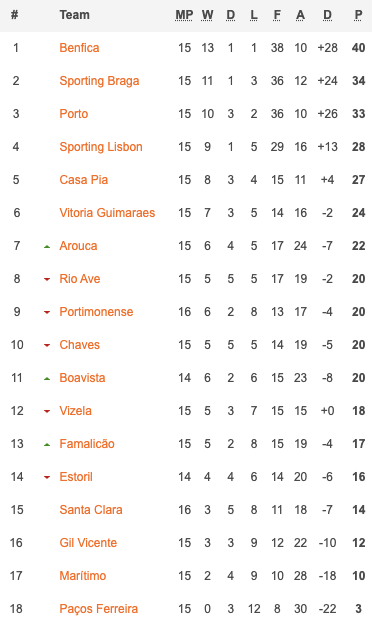The height and width of the screenshot is (626, 372).
Task: Open Sporting Lisbon team link
Action: point(101,147)
